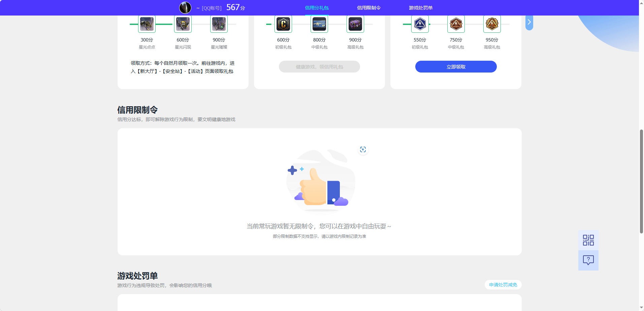Open the 申请处罚减免 link

(x=503, y=285)
